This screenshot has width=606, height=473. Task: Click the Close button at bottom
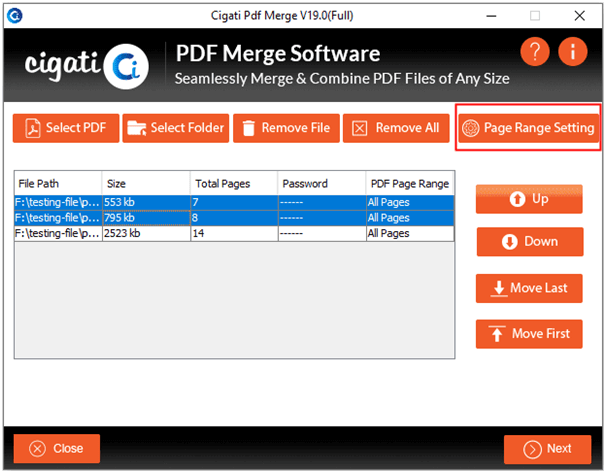pos(57,449)
